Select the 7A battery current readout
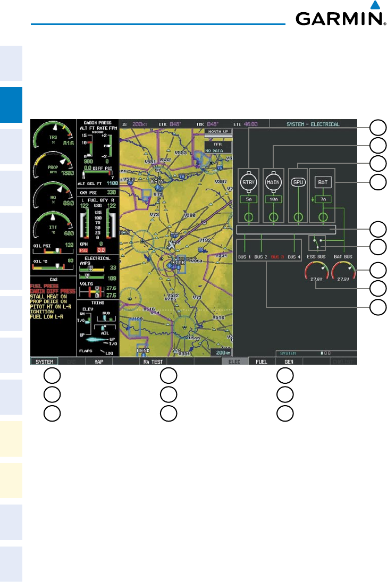This screenshot has height=588, width=387. (x=323, y=199)
